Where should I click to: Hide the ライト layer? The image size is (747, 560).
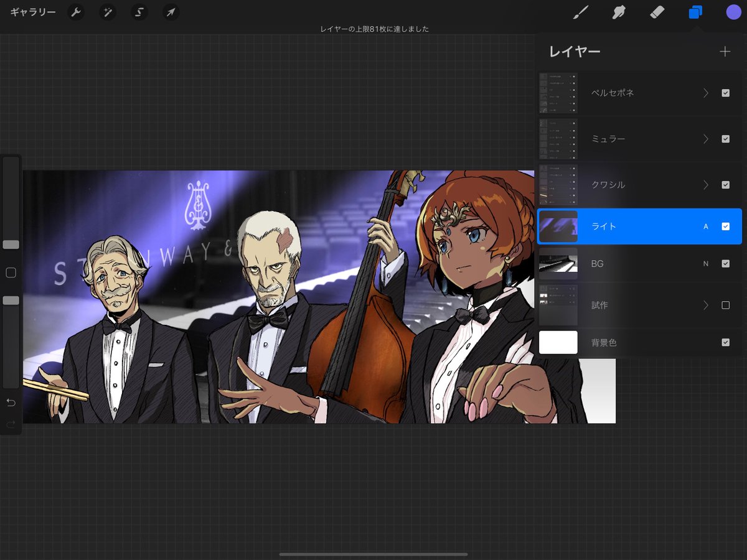(x=725, y=226)
